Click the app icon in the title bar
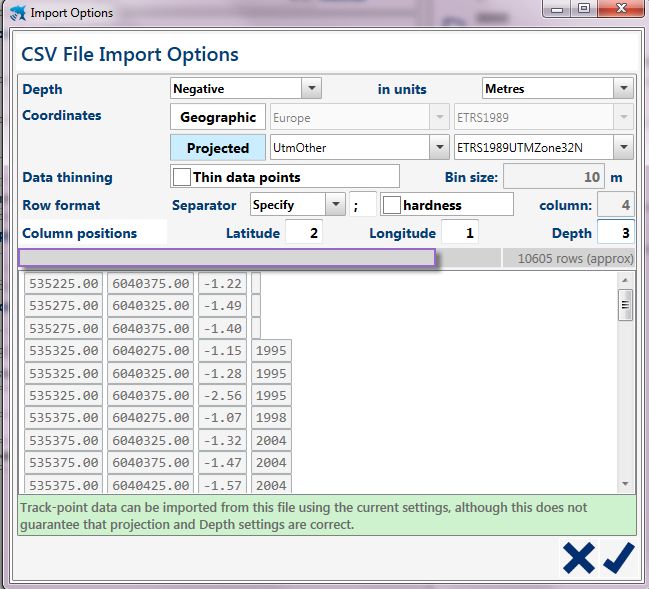This screenshot has width=649, height=589. 17,13
